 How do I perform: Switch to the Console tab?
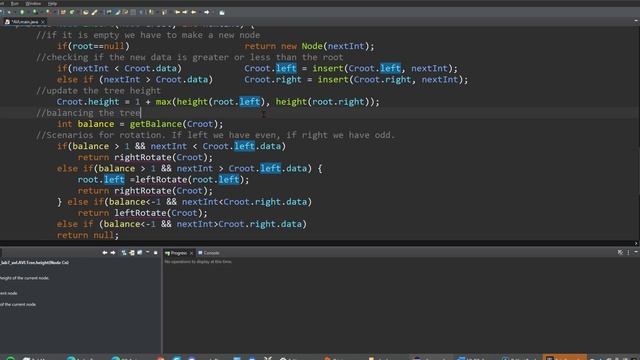[209, 253]
